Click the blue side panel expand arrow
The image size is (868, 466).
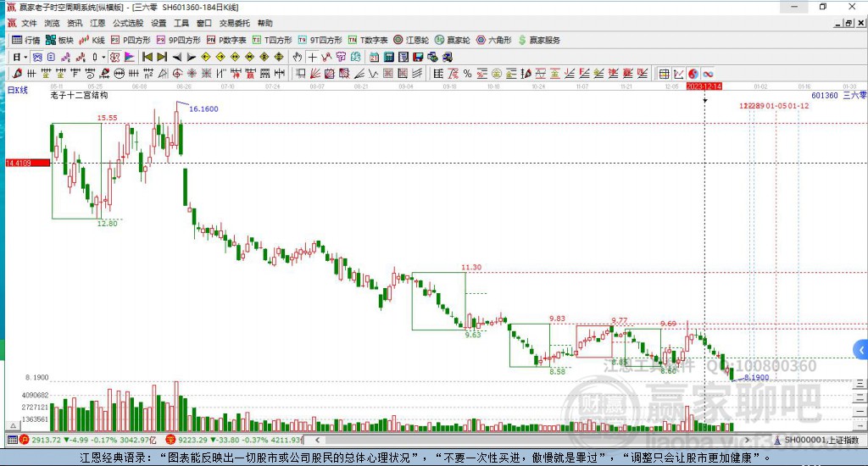pos(861,350)
